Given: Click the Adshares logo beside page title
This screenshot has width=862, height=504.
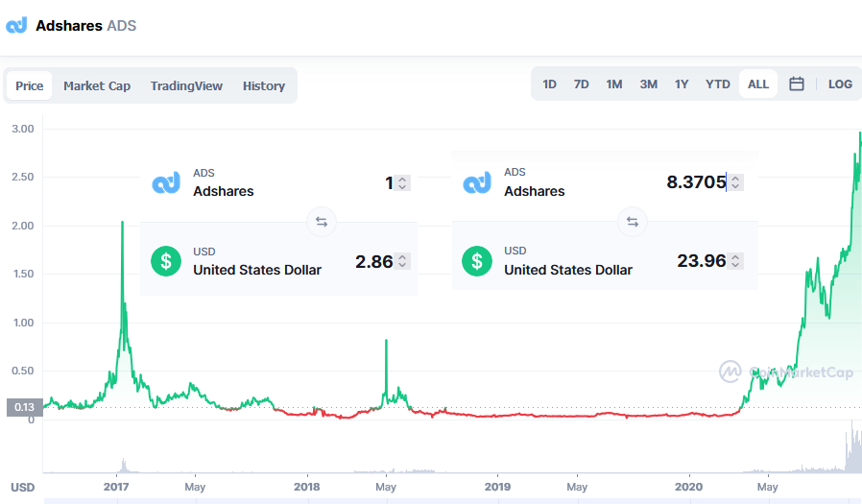Looking at the screenshot, I should pyautogui.click(x=16, y=25).
